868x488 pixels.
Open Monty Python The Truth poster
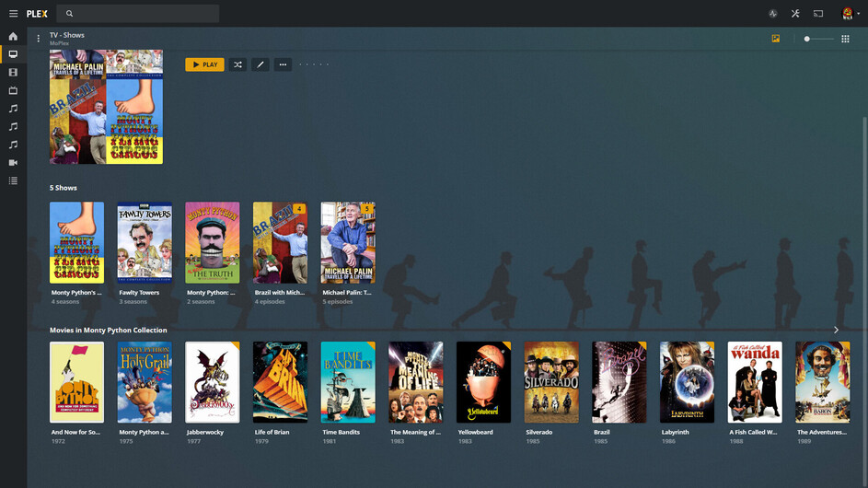point(213,242)
